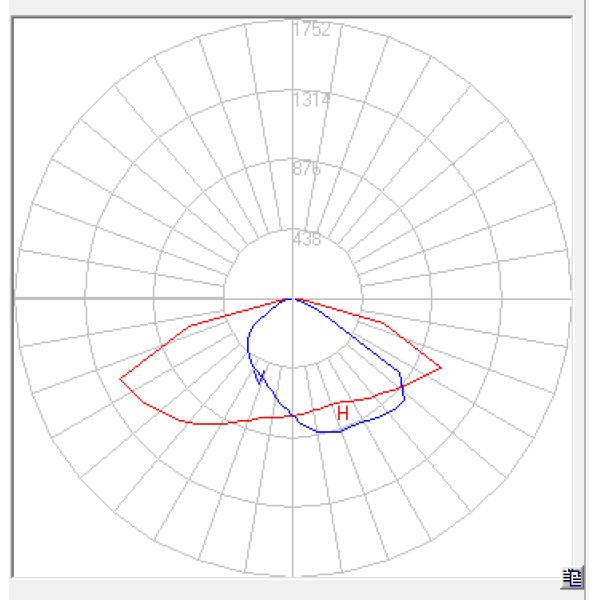Click the copy-to-clipboard icon in bottom-right corner
This screenshot has width=600, height=600.
tap(573, 575)
